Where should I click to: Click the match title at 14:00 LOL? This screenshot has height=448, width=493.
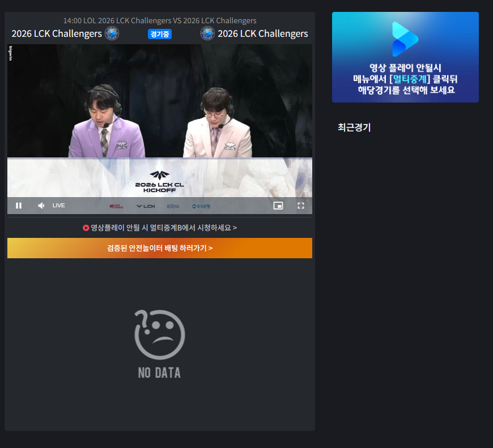point(160,20)
